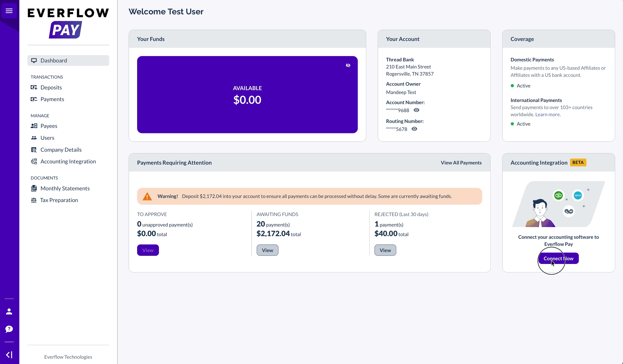Collapse the sidebar with the chevron
This screenshot has height=364, width=623.
9,354
